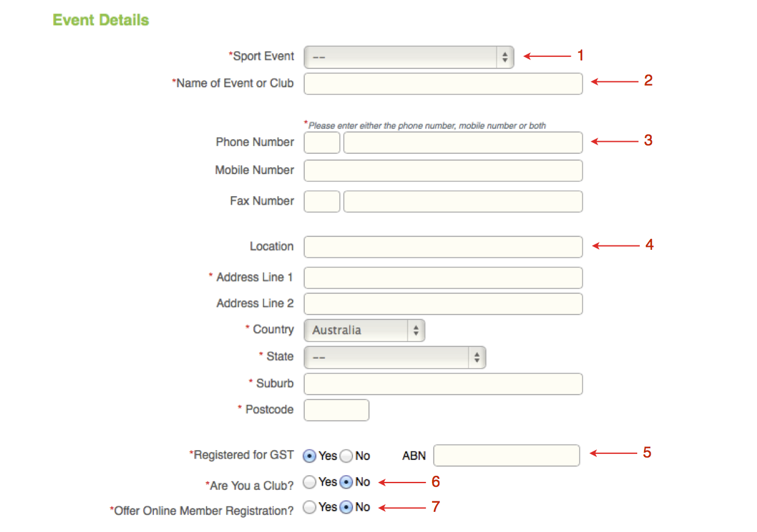Viewport: 757px width, 532px height.
Task: Focus the Suburb text field
Action: tap(443, 384)
